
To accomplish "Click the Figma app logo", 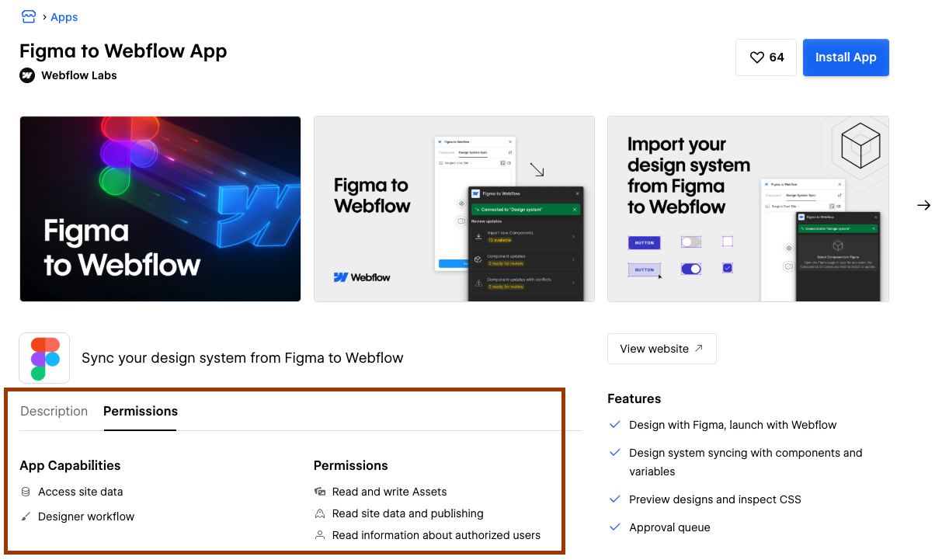I will 44,358.
